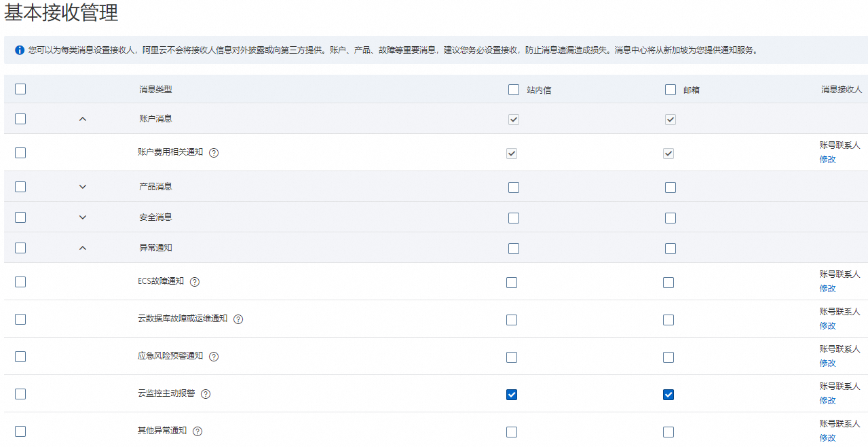Image resolution: width=868 pixels, height=447 pixels.
Task: Enable 站内信 for 其他异常通知
Action: [x=512, y=432]
